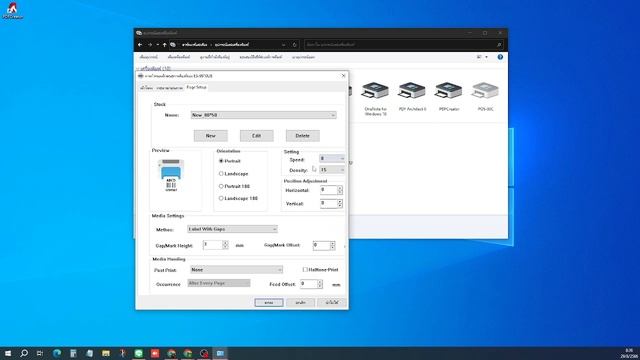Select the PDF Architect 6 printer

coord(412,96)
